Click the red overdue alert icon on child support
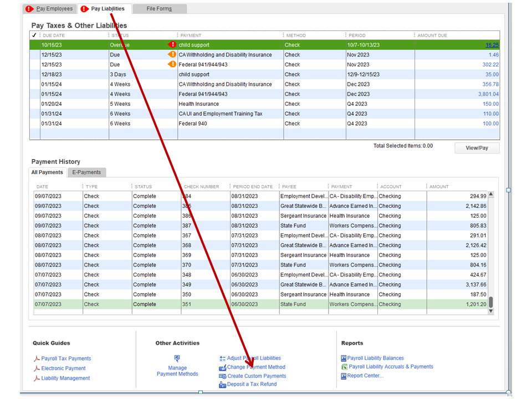Viewport: 532px width, 399px height. 172,45
